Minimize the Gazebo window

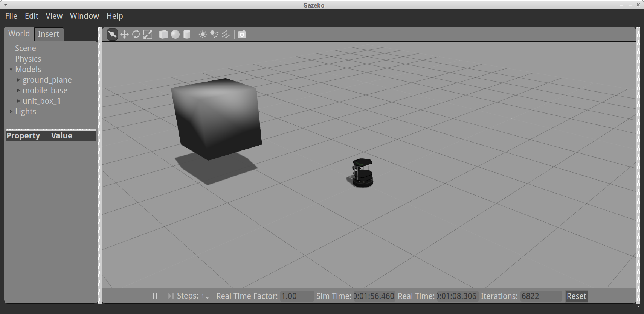coord(622,5)
